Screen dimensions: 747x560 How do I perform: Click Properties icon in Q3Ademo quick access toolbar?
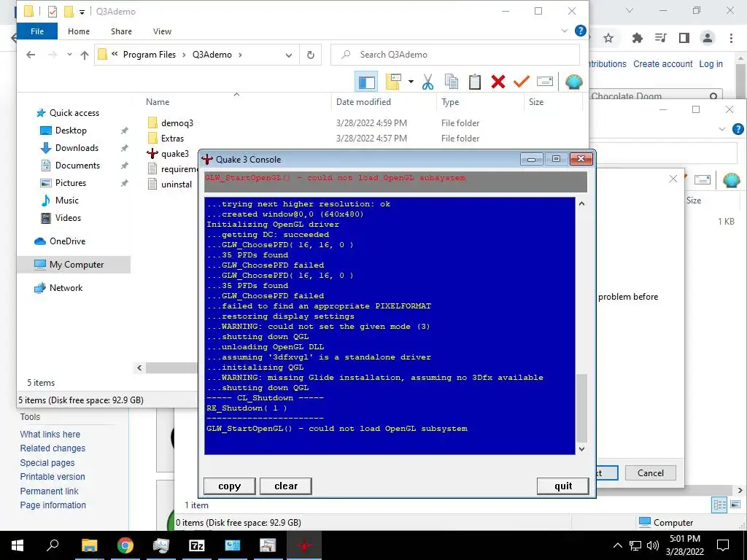pyautogui.click(x=53, y=12)
